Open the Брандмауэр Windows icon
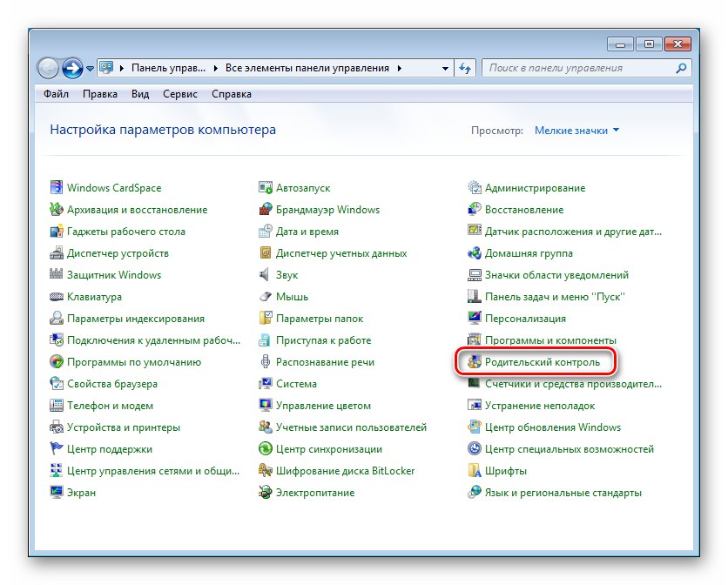This screenshot has width=728, height=585. point(265,210)
